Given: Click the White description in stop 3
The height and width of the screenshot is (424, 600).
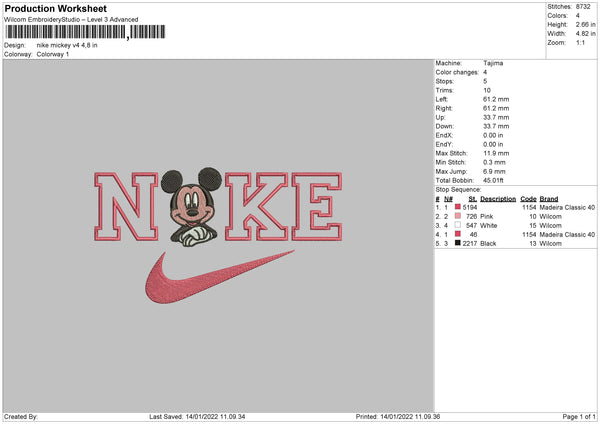Looking at the screenshot, I should pos(489,225).
